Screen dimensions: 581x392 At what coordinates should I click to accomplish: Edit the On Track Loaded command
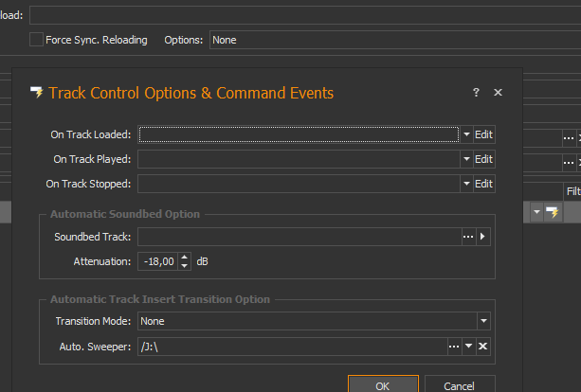tap(483, 134)
